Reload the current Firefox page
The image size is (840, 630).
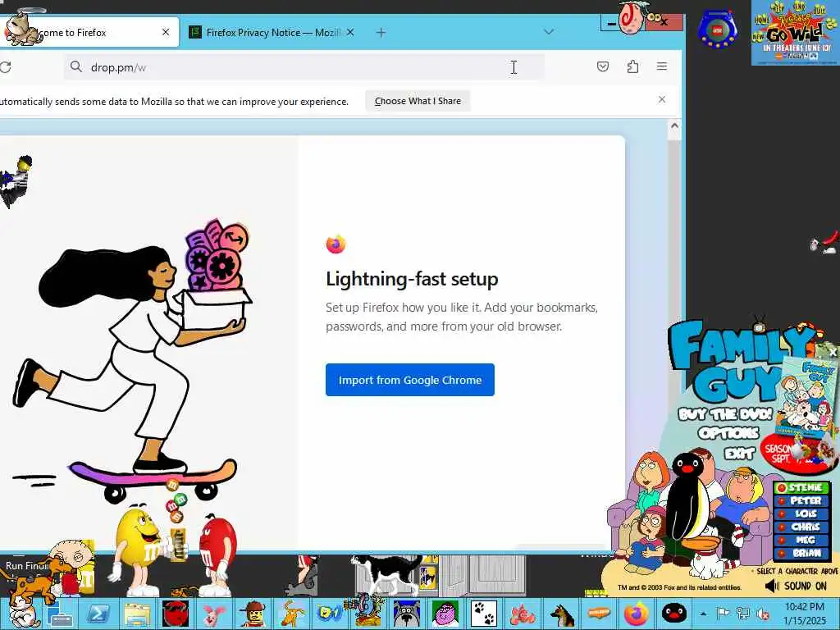pos(6,67)
